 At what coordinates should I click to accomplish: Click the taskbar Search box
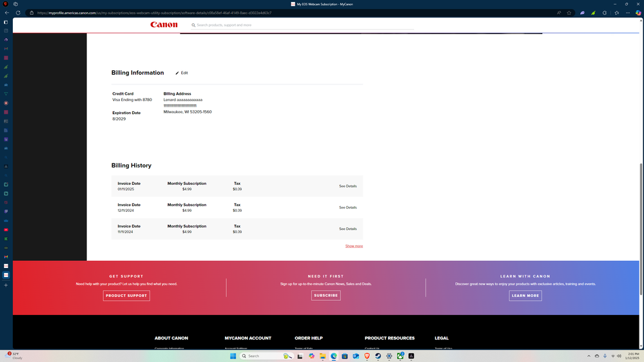click(266, 356)
